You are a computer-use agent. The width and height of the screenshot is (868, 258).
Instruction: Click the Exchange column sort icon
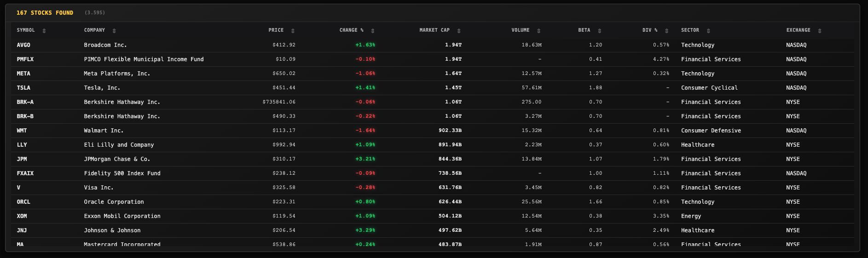(820, 31)
